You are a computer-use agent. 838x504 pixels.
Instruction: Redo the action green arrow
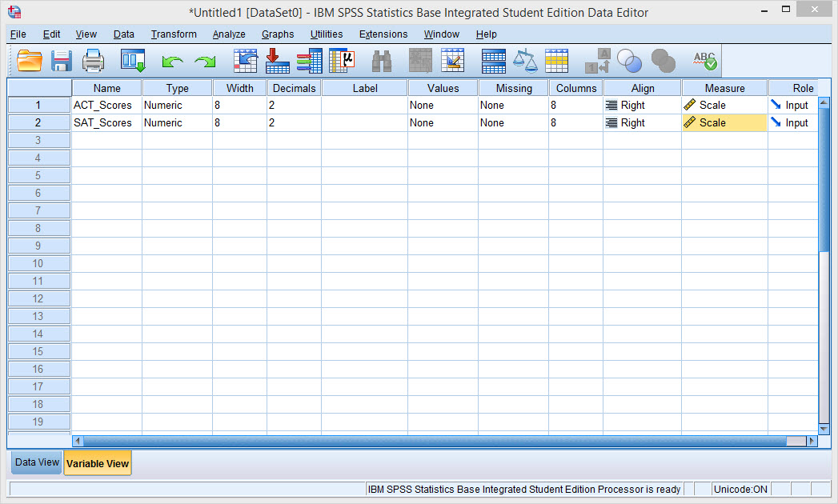(205, 62)
